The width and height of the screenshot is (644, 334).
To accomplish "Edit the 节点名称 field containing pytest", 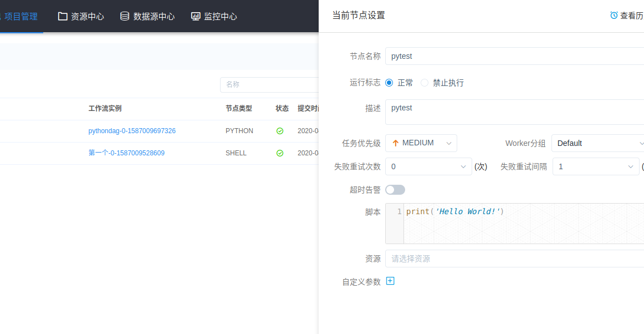I will [514, 57].
